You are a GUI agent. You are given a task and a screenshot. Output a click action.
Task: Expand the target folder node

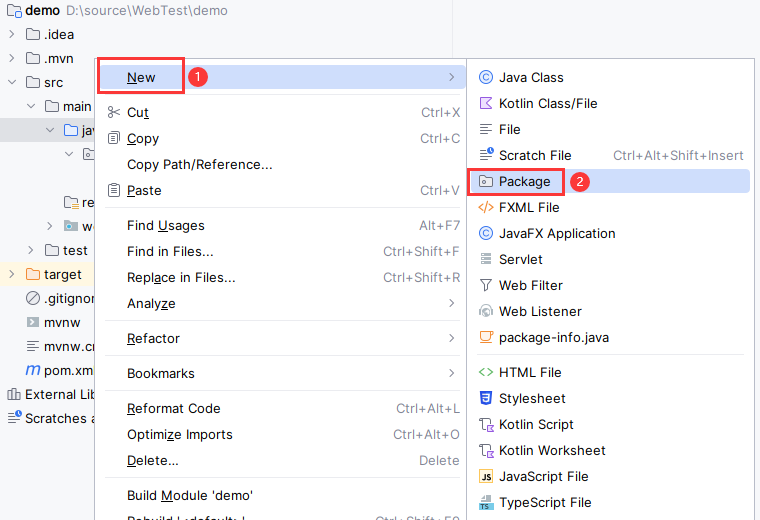tap(12, 275)
